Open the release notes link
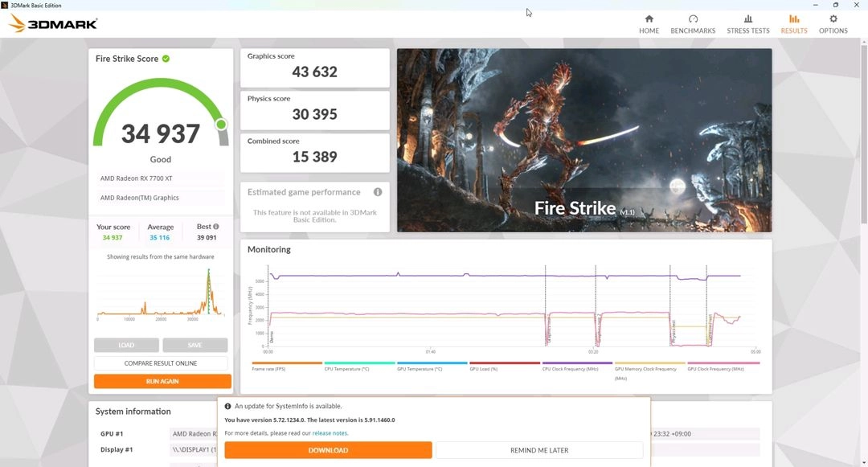 (x=330, y=433)
